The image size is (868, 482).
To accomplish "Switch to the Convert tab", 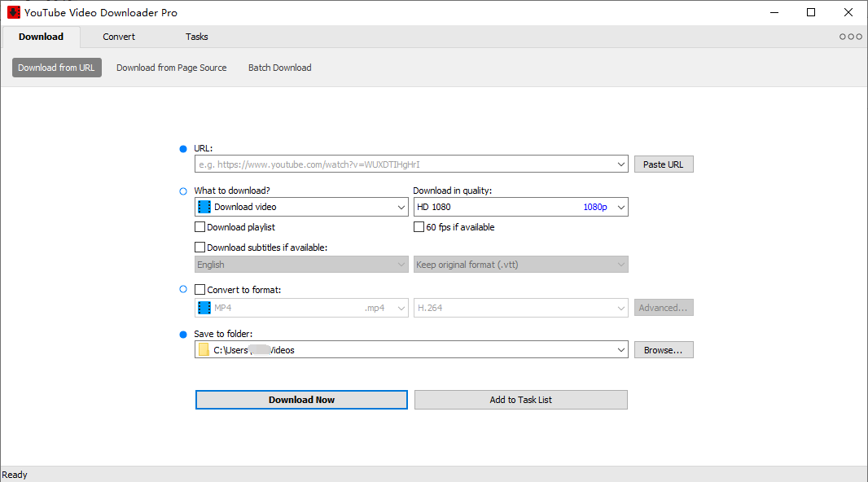I will pyautogui.click(x=119, y=37).
